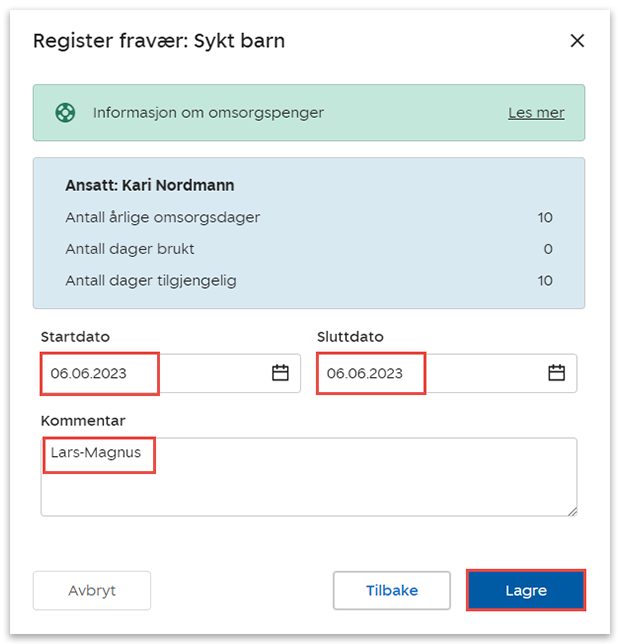This screenshot has width=620, height=644.
Task: Click the Antall dager tilgjengelig label
Action: click(x=151, y=281)
